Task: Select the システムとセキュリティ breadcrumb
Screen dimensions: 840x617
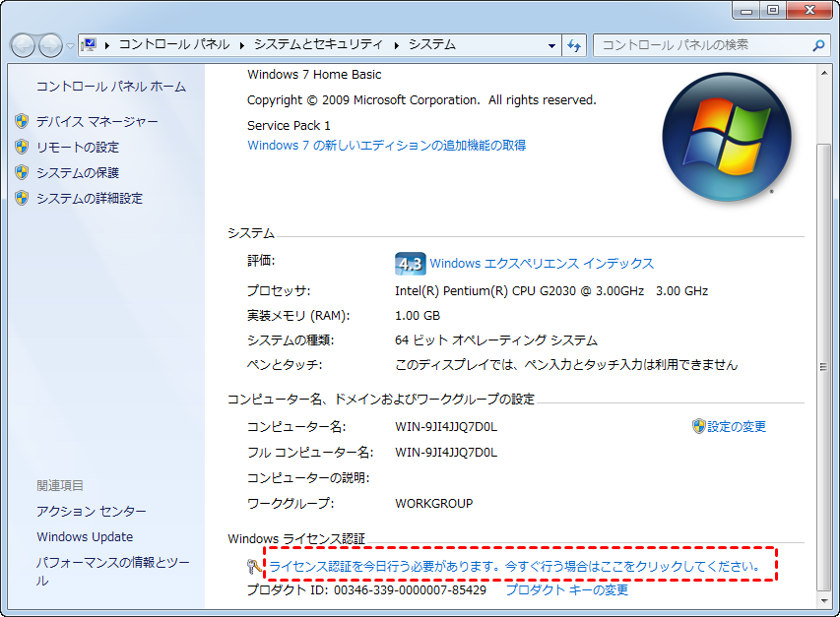Action: [318, 44]
